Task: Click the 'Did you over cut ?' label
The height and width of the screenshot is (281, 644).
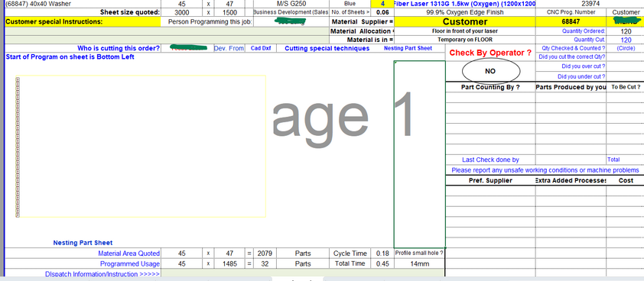Action: pos(584,66)
